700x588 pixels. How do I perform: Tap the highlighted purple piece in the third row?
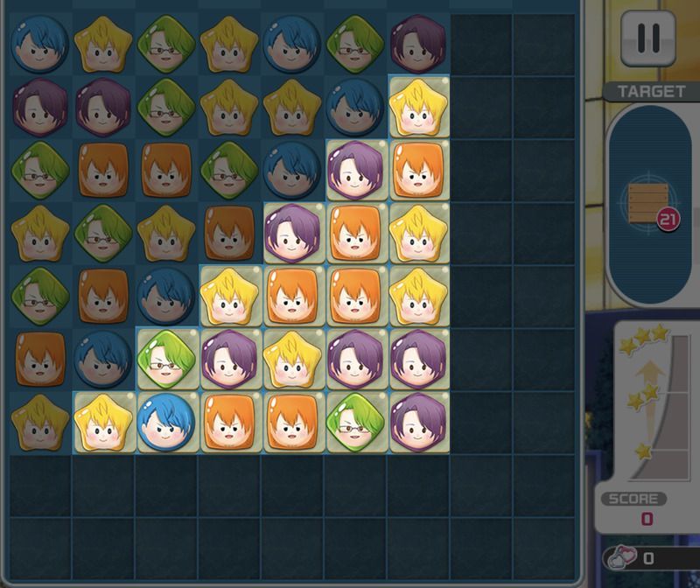(x=355, y=170)
